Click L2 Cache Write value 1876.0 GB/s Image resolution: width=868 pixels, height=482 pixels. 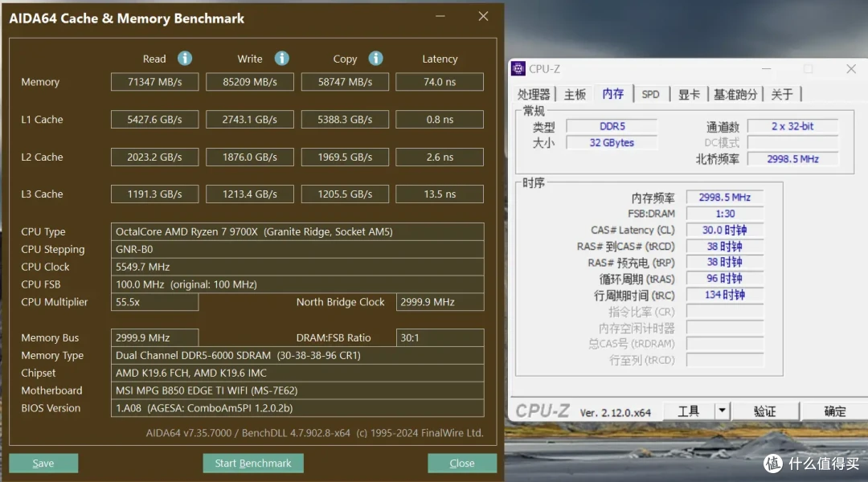(250, 157)
